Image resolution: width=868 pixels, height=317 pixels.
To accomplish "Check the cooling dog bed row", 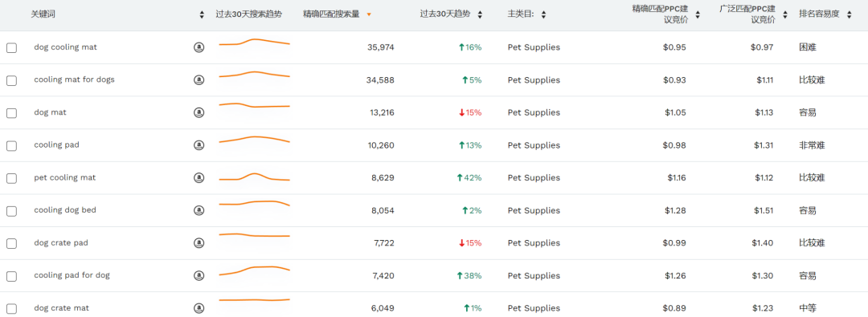I will point(11,211).
